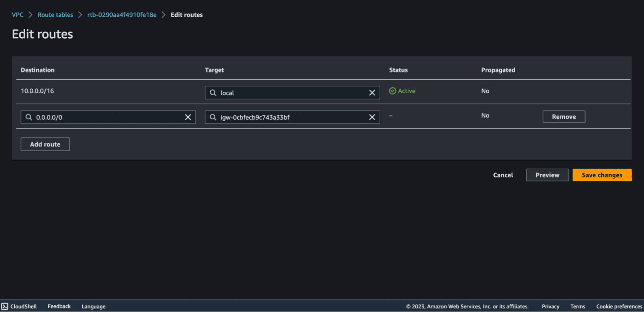
Task: Preview the route changes
Action: (x=547, y=175)
